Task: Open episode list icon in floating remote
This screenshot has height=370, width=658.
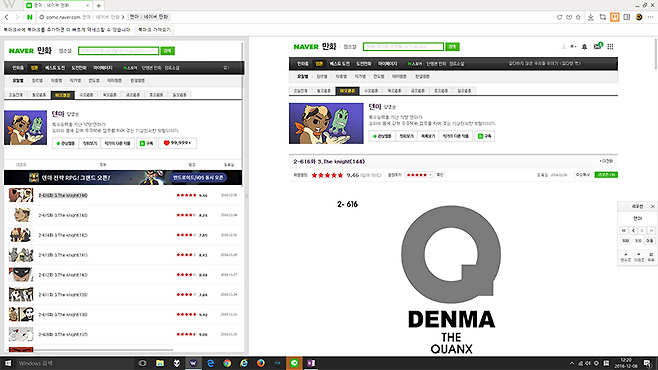Action: (x=651, y=257)
